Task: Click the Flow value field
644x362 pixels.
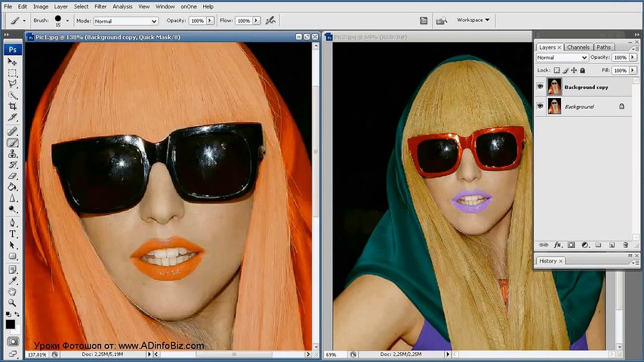Action: click(x=244, y=20)
